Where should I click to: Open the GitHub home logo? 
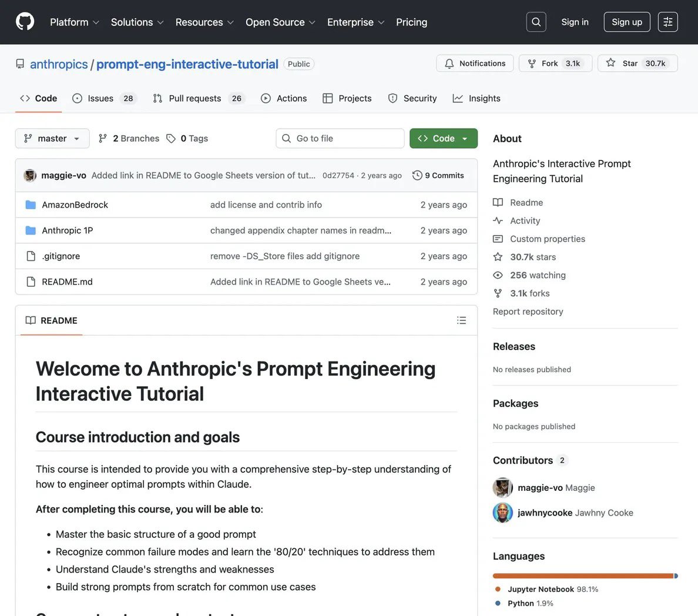pyautogui.click(x=25, y=22)
